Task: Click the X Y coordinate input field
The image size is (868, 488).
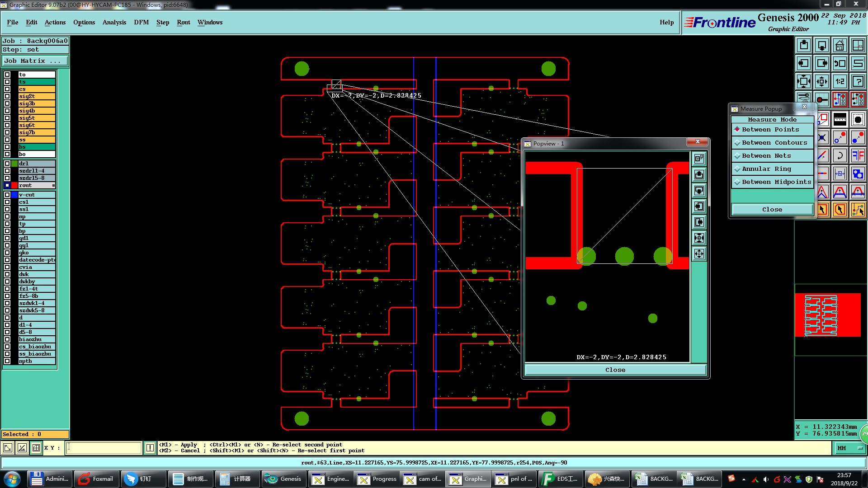Action: (104, 448)
